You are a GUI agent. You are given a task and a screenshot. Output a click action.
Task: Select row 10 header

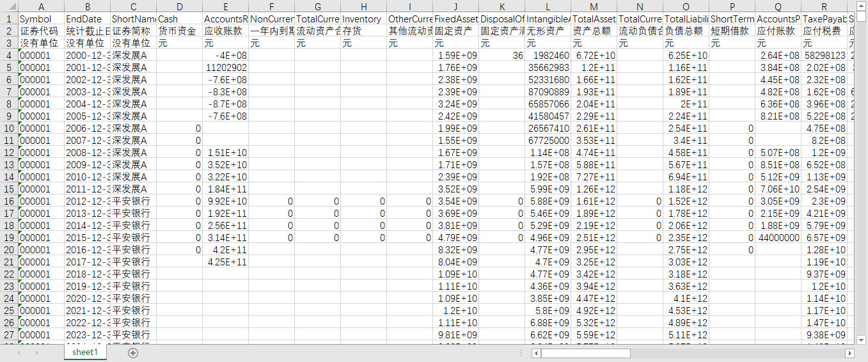tap(9, 129)
